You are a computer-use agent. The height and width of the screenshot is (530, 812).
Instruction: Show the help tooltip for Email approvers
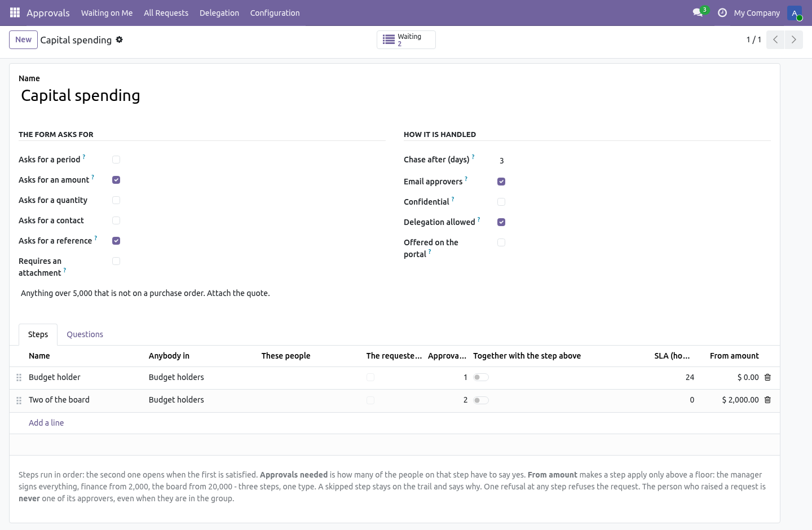click(466, 178)
